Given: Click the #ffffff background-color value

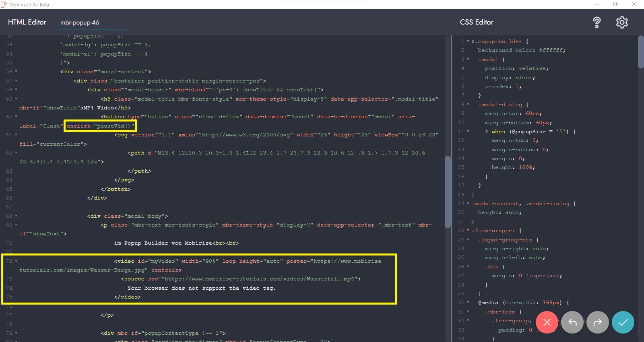Looking at the screenshot, I should [552, 50].
